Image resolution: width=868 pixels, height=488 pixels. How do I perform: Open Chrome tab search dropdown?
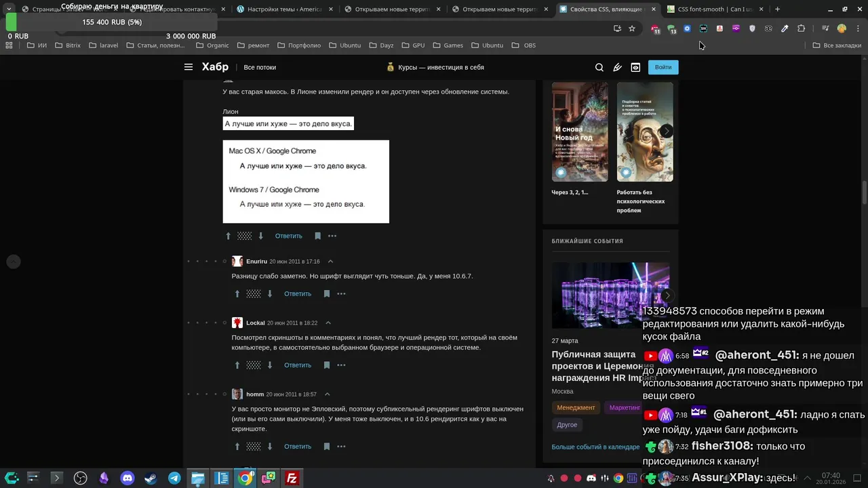click(9, 9)
